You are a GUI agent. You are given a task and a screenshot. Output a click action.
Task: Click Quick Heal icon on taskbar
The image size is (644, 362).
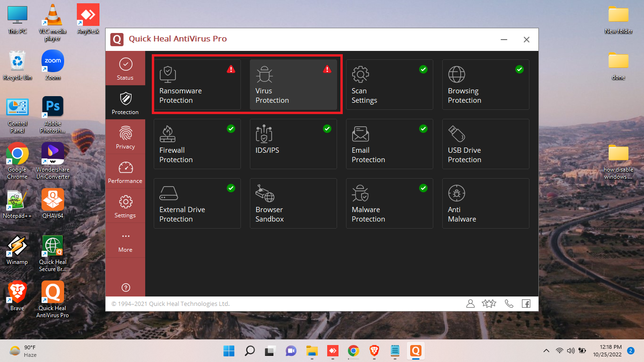(x=415, y=351)
